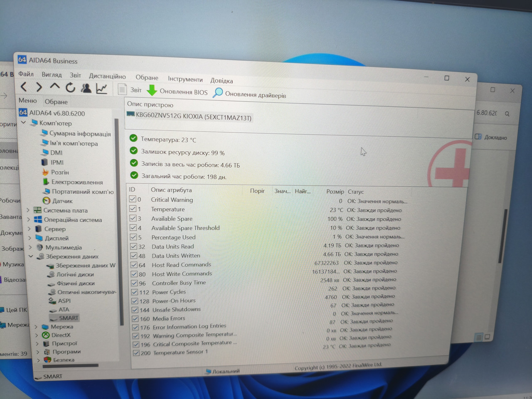Click Докладно view in background window
532x399 pixels.
pyautogui.click(x=491, y=137)
